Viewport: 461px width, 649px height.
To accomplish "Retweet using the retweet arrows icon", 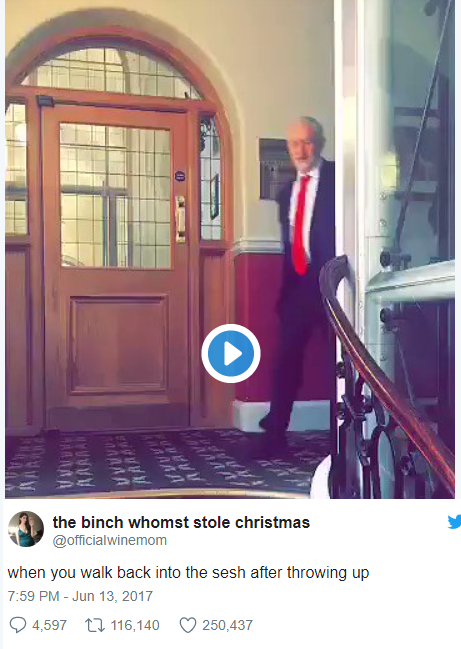I will click(95, 625).
